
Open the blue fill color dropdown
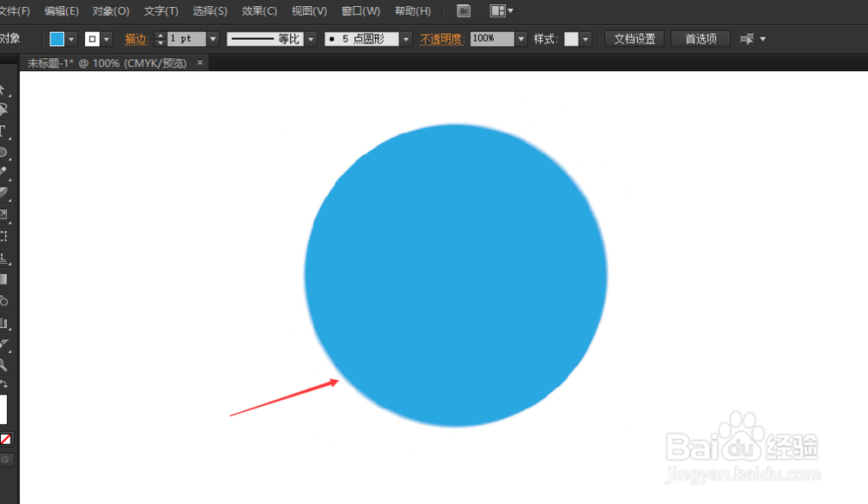(x=71, y=39)
